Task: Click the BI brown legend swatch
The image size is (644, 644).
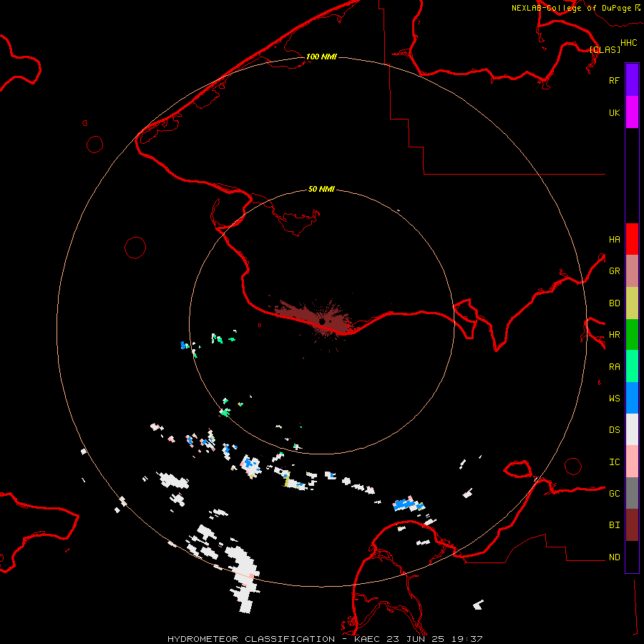Action: [x=632, y=525]
